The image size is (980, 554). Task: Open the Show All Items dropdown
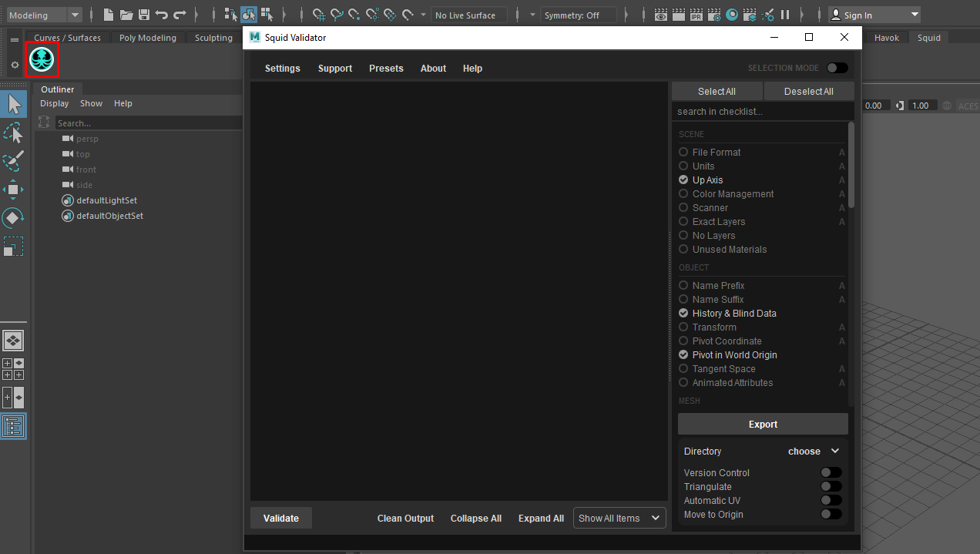click(x=619, y=518)
